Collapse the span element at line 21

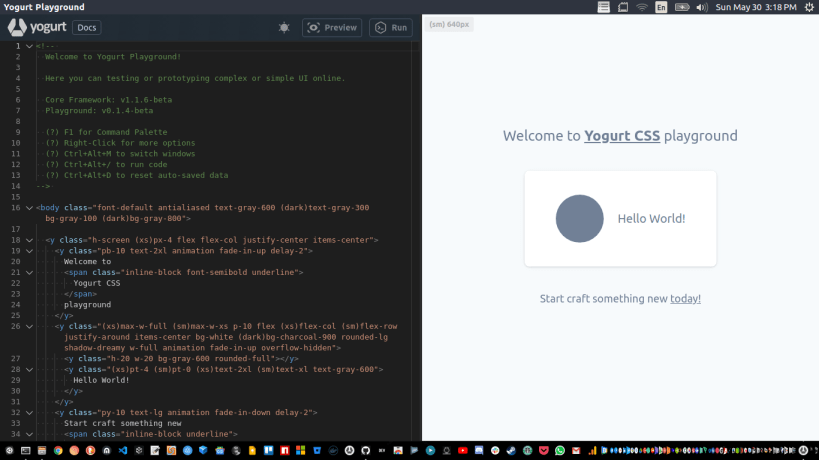pos(29,273)
